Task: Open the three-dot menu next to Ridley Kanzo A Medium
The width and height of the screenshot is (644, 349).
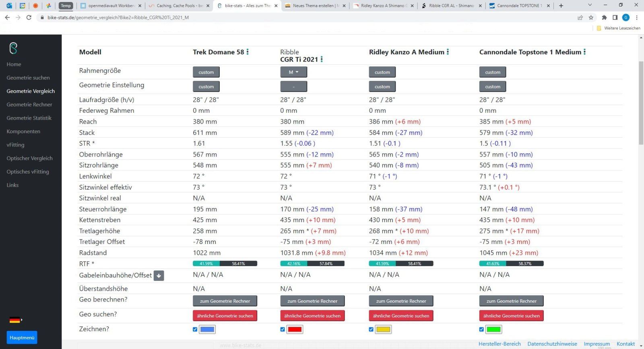Action: tap(448, 52)
